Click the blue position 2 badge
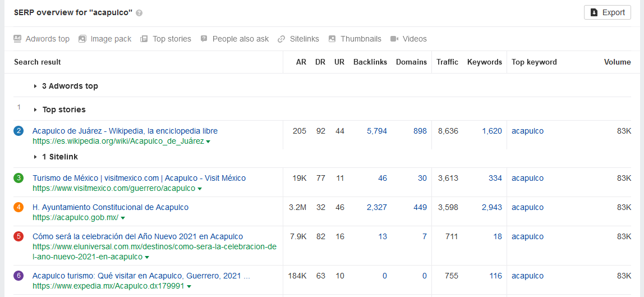This screenshot has height=297, width=644. (19, 131)
